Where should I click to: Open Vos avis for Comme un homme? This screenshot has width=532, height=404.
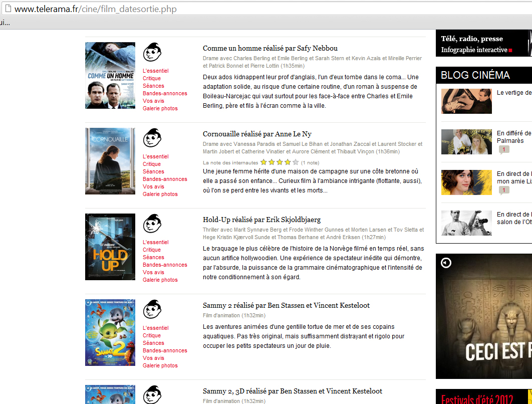pos(153,101)
